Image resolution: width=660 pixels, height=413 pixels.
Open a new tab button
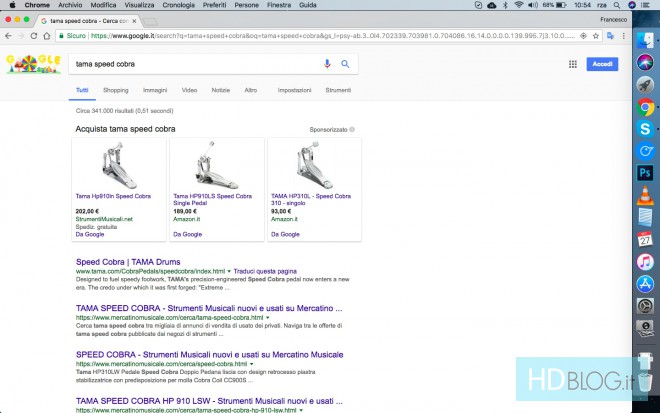pyautogui.click(x=150, y=21)
